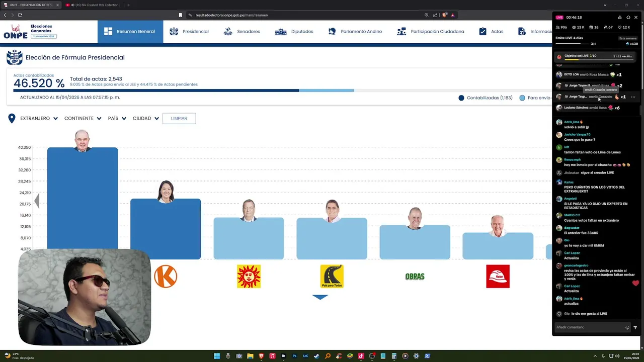Viewport: 644px width, 362px height.
Task: Open File Explorer from taskbar
Action: click(x=250, y=356)
